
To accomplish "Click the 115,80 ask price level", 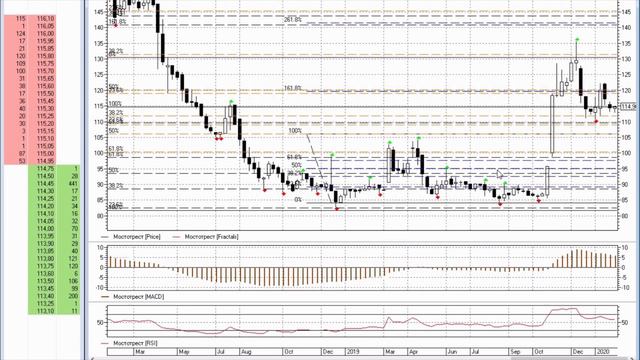I will click(x=30, y=56).
